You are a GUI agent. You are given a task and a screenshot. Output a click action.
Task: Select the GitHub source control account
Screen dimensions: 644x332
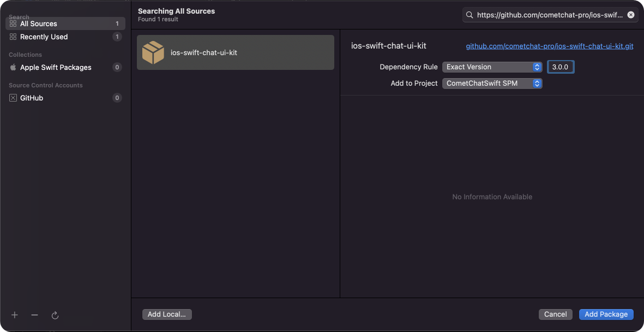(65, 98)
